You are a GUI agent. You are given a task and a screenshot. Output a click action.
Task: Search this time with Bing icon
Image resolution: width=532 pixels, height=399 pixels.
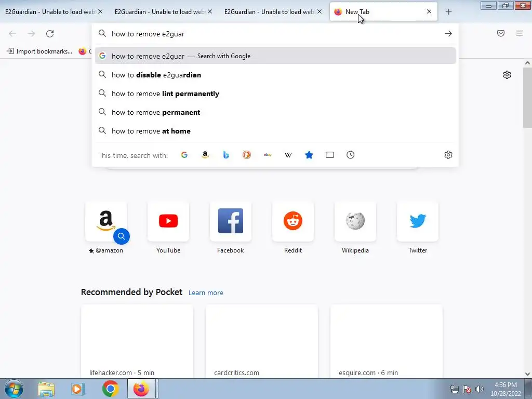[x=226, y=155]
